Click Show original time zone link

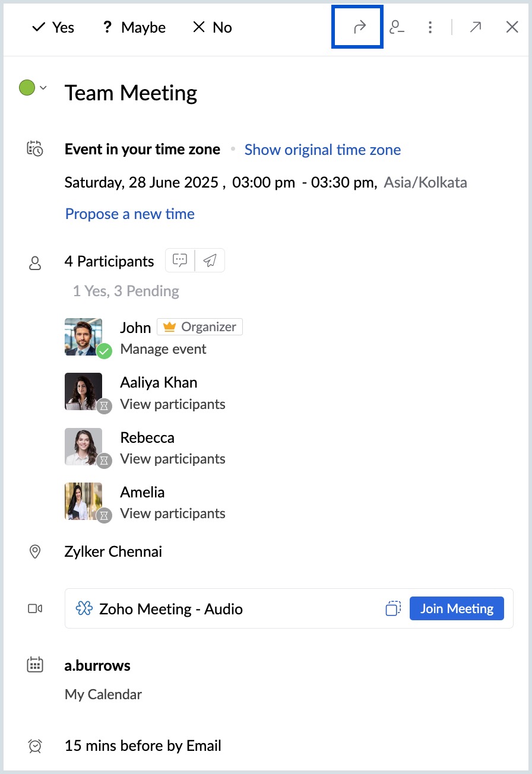(x=322, y=150)
